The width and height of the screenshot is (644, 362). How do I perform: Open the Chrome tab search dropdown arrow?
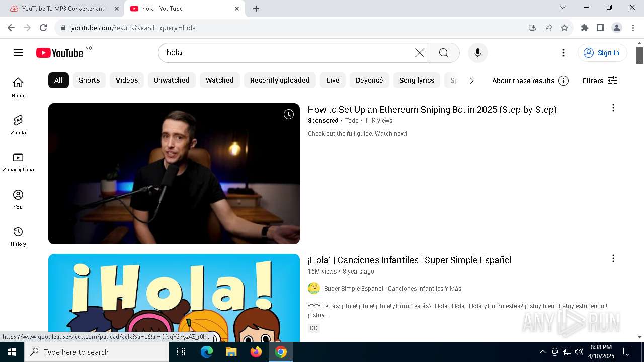(563, 8)
